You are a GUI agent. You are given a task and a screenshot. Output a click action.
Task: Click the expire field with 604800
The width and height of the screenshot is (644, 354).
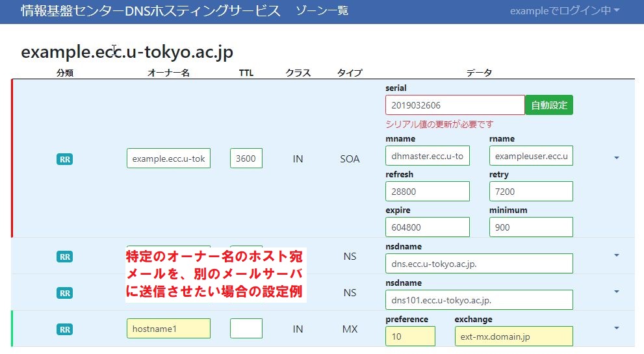pos(428,227)
